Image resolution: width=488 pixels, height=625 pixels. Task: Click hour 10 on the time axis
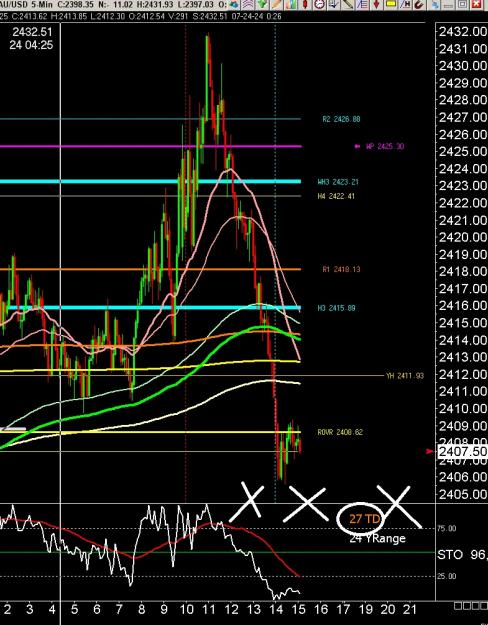click(186, 609)
